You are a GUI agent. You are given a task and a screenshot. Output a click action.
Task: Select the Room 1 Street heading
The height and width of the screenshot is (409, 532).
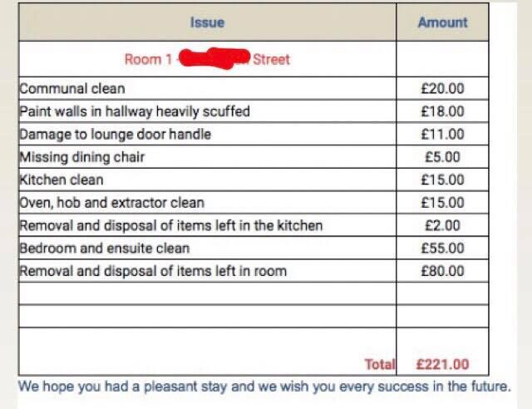click(207, 59)
